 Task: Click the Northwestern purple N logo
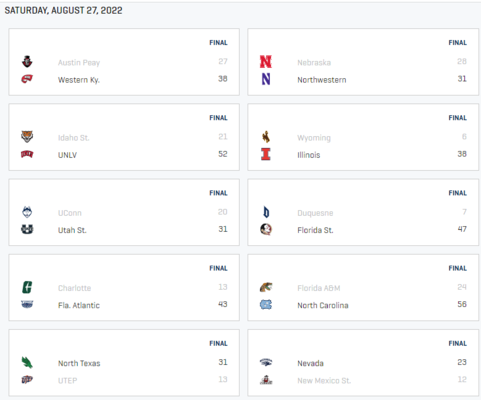(266, 79)
